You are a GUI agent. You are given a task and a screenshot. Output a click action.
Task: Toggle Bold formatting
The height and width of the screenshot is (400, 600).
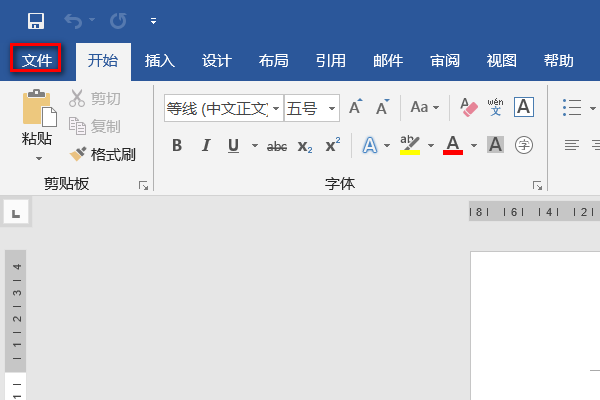(177, 145)
